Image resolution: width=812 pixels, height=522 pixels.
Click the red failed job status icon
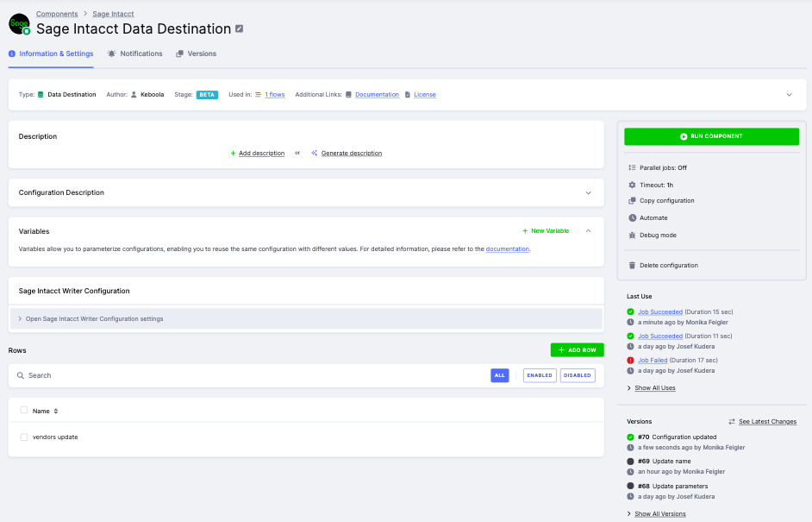tap(630, 361)
